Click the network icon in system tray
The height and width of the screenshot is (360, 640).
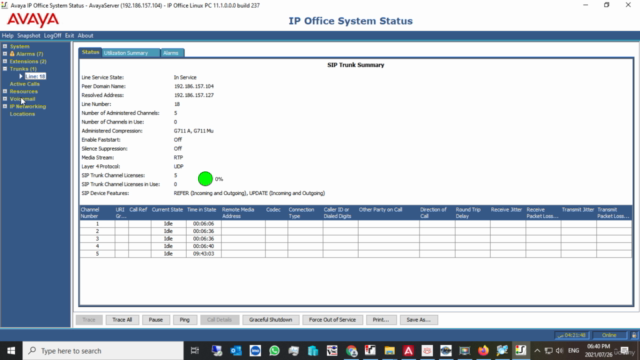549,351
